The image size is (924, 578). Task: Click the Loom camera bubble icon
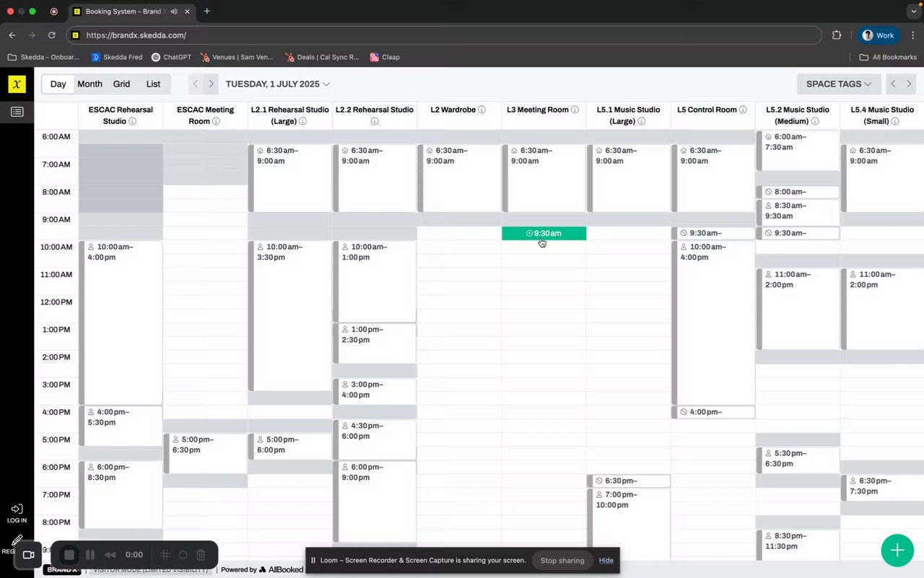click(x=29, y=555)
